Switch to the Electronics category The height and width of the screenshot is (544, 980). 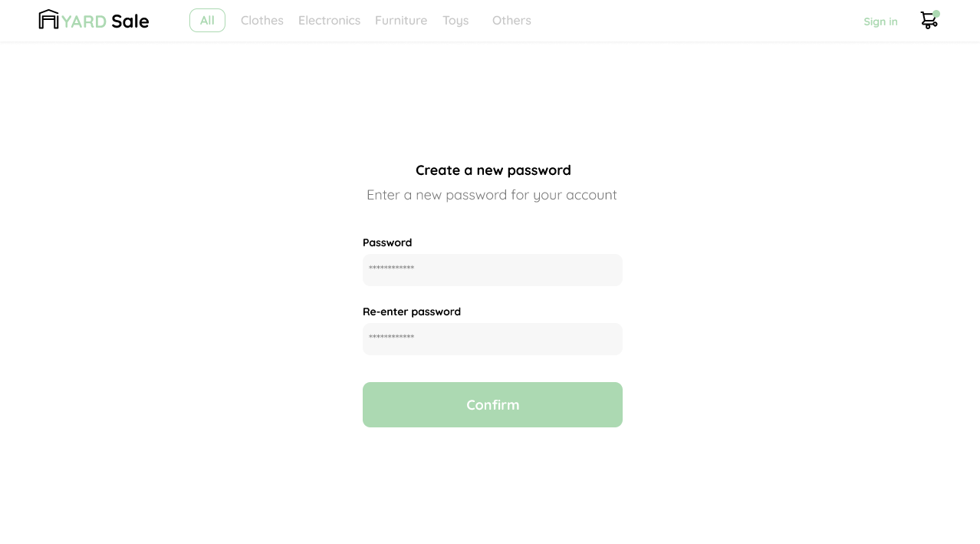(329, 21)
